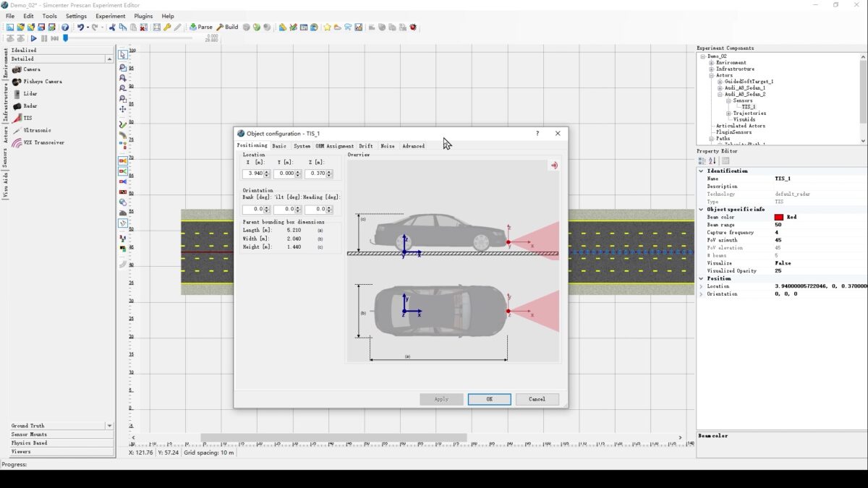The image size is (868, 488).
Task: Expand the Trajectories node
Action: coord(728,114)
